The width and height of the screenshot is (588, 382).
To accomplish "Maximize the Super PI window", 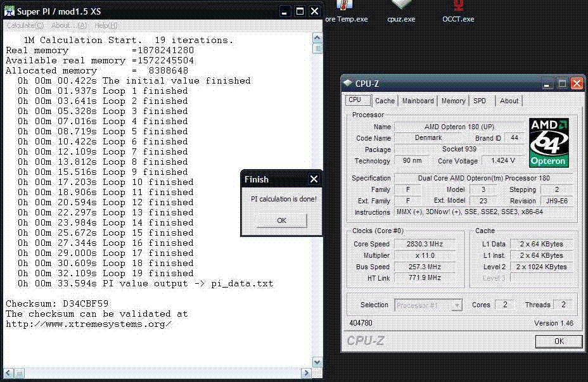I will coord(300,11).
